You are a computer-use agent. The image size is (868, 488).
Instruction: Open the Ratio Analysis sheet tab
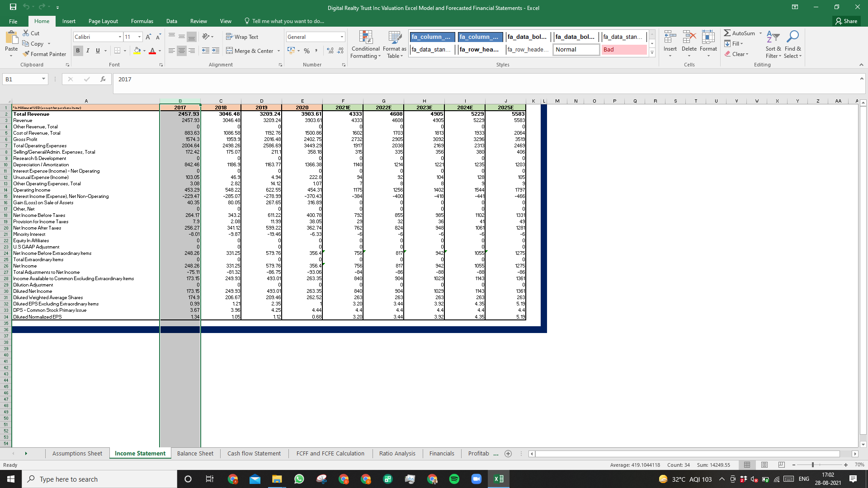(397, 454)
